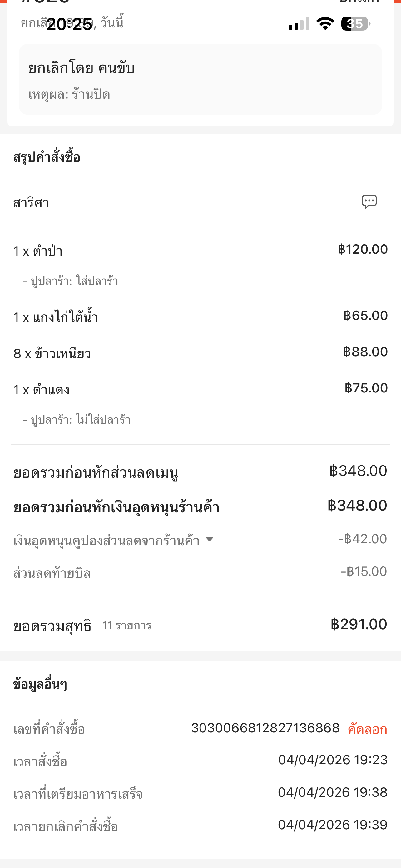Copy the order number with คัดลอก
The height and width of the screenshot is (868, 401).
367,729
